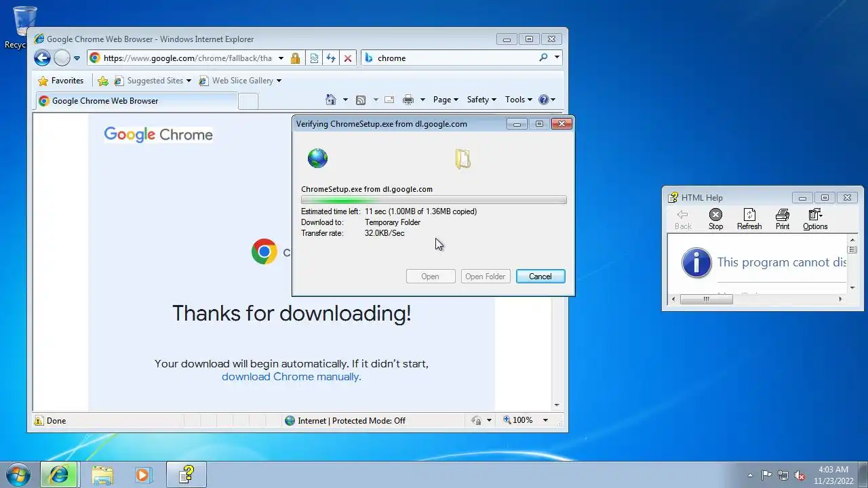868x488 pixels.
Task: Open Options dropdown in HTML Help
Action: click(815, 219)
